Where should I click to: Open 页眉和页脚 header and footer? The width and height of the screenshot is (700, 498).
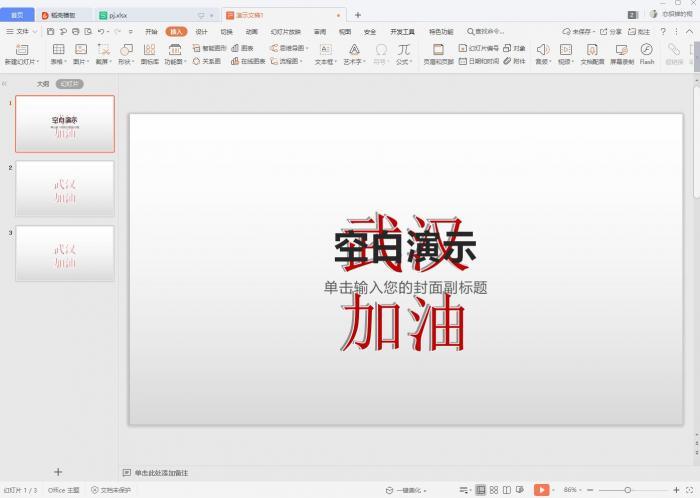pos(438,54)
